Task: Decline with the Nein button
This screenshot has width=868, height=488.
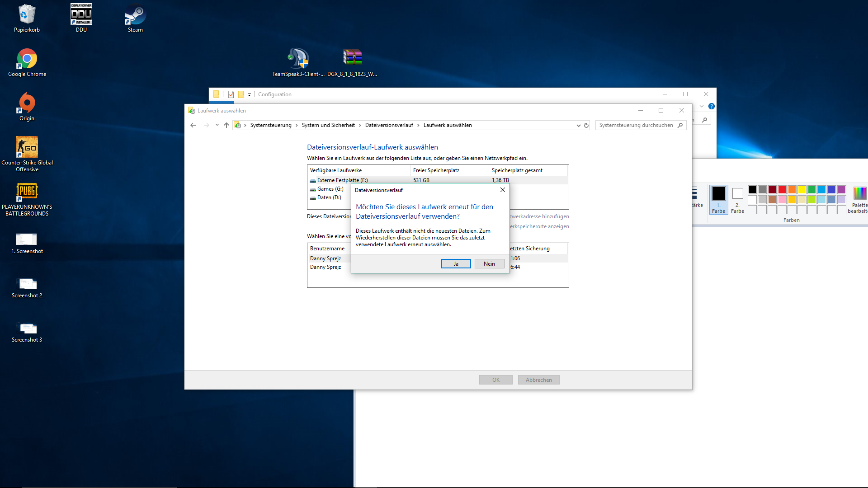Action: [x=489, y=264]
